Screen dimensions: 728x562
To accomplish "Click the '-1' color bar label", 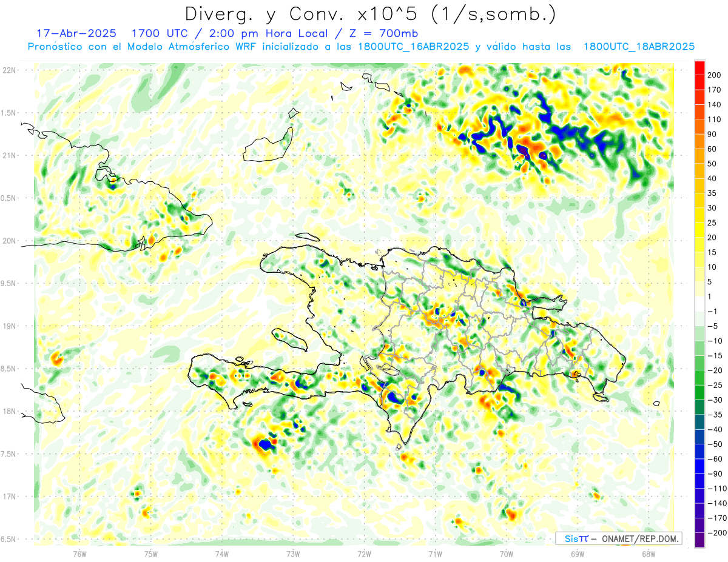I will pyautogui.click(x=712, y=312).
